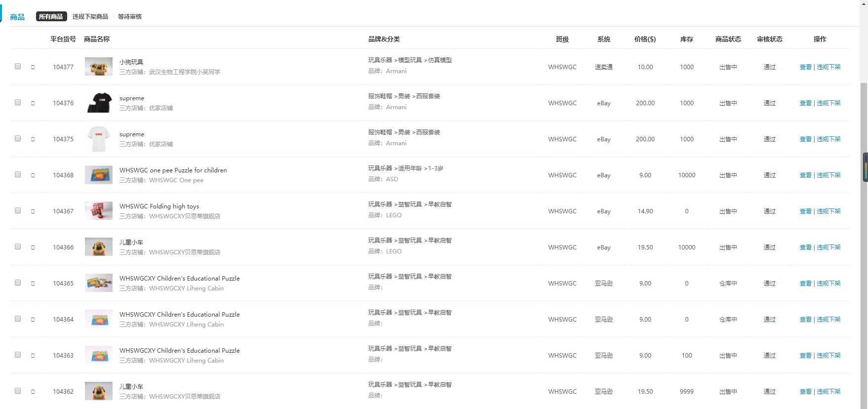Open the black supreme t-shirt thumbnail
The image size is (868, 409).
[99, 103]
